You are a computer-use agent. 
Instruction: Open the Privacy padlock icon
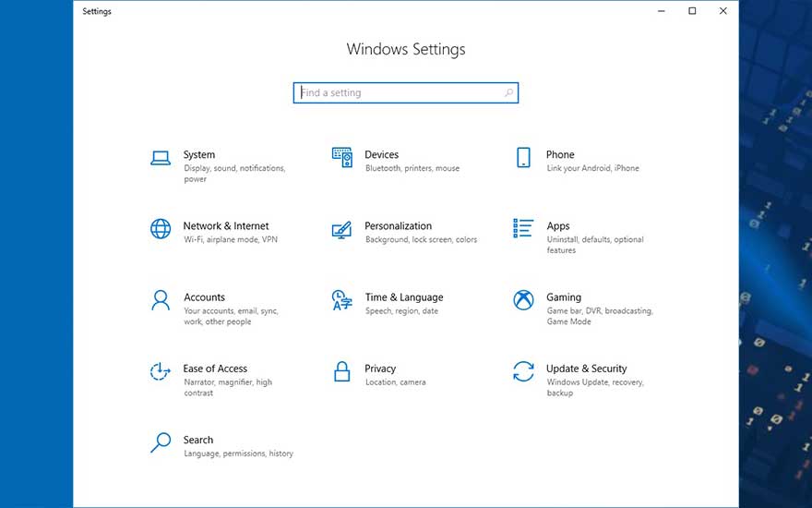(341, 371)
